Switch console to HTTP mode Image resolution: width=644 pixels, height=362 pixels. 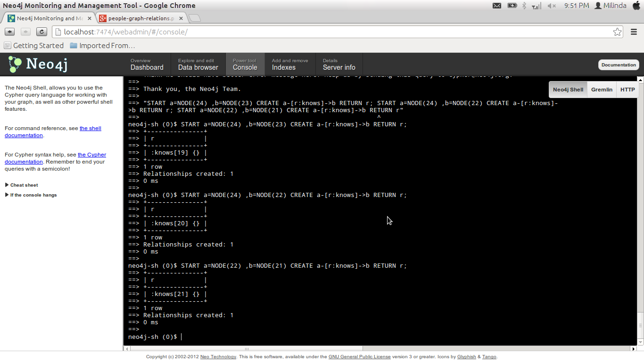tap(627, 90)
